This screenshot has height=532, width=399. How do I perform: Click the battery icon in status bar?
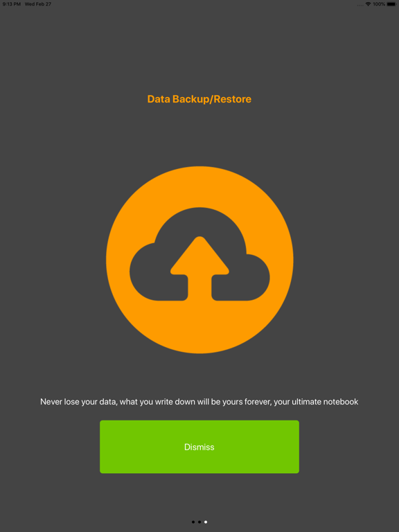coord(391,4)
